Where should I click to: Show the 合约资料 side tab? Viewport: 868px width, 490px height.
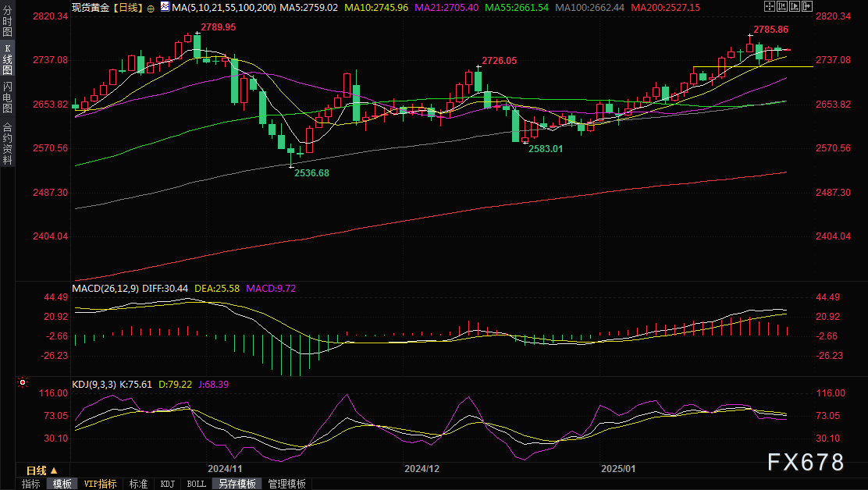pyautogui.click(x=8, y=144)
